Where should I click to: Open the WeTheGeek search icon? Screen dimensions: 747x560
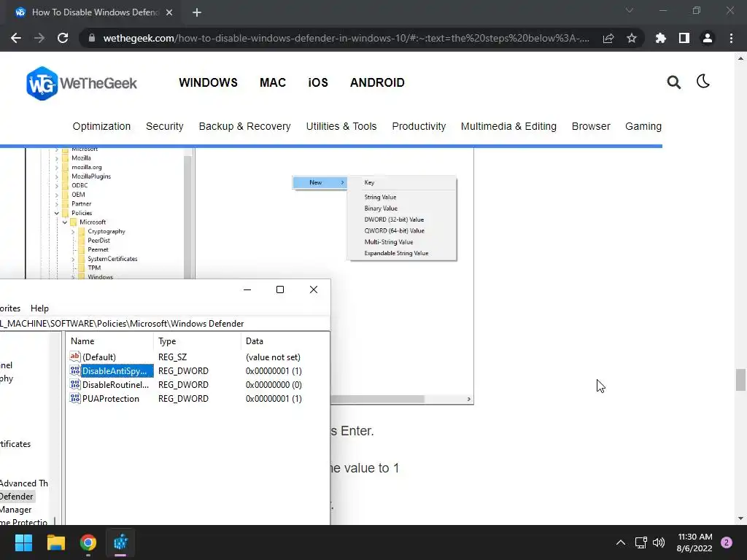673,82
